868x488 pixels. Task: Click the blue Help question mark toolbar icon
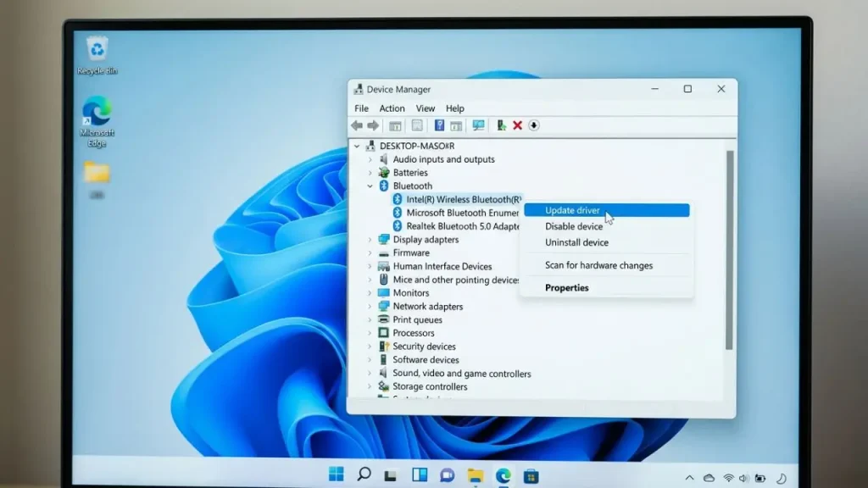439,125
